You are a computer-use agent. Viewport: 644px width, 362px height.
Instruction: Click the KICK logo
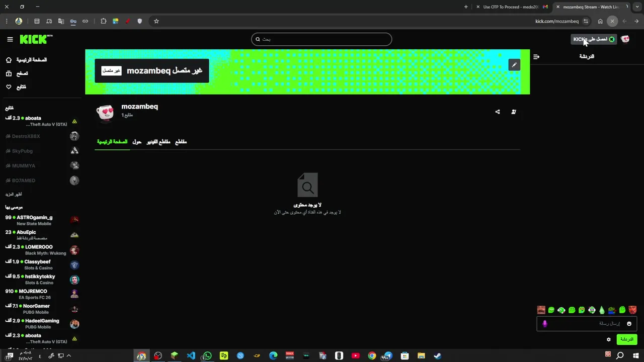36,39
